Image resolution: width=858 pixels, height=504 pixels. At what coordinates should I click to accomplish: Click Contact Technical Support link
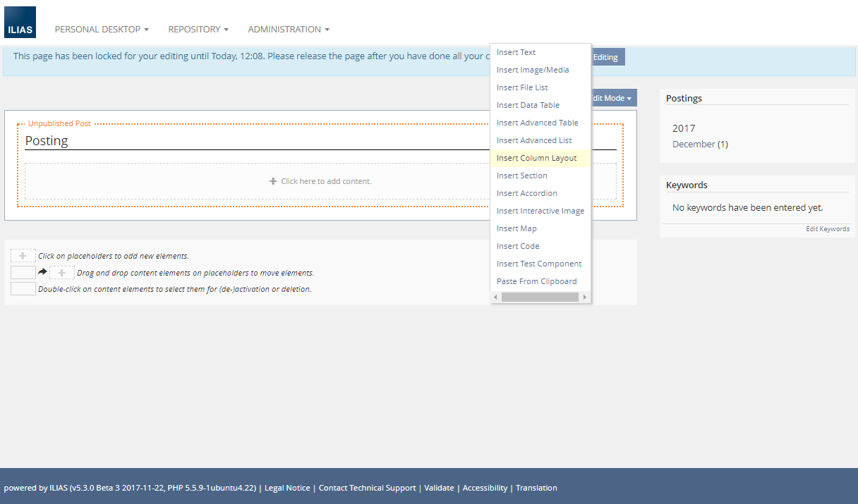point(367,488)
